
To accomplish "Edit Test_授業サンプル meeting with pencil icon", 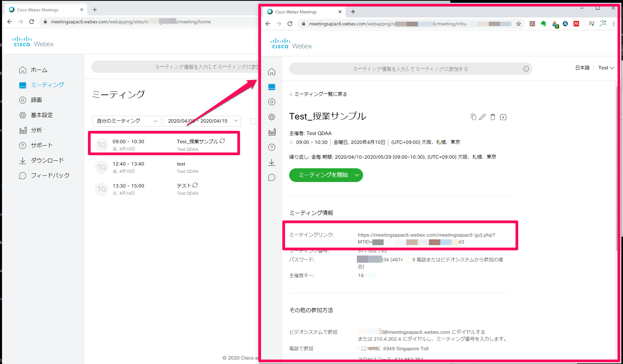I will (483, 117).
